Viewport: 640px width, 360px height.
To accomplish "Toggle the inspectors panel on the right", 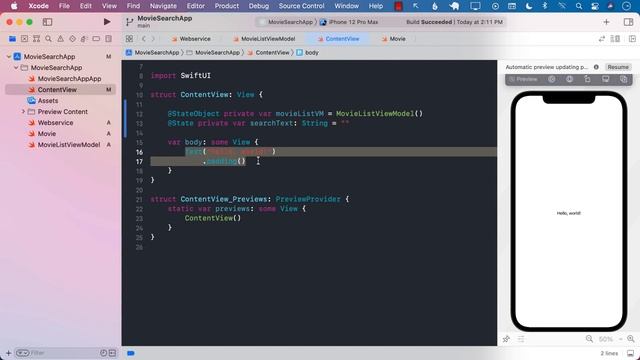I will click(628, 22).
